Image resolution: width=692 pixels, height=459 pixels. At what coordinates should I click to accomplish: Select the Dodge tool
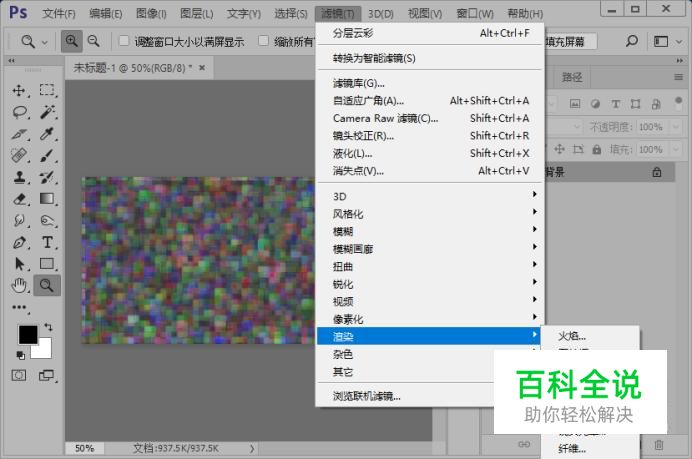pos(47,220)
